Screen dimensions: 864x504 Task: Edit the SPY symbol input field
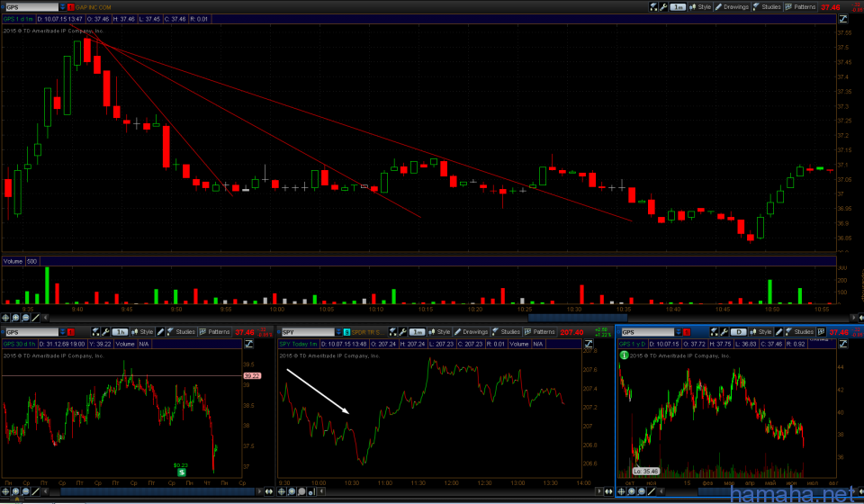pos(308,332)
